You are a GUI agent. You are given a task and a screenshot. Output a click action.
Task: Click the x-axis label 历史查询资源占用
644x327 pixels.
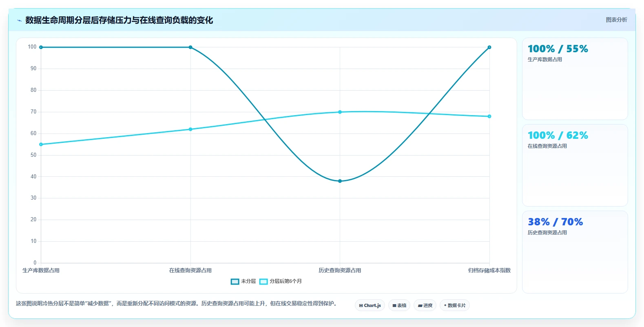pos(340,271)
